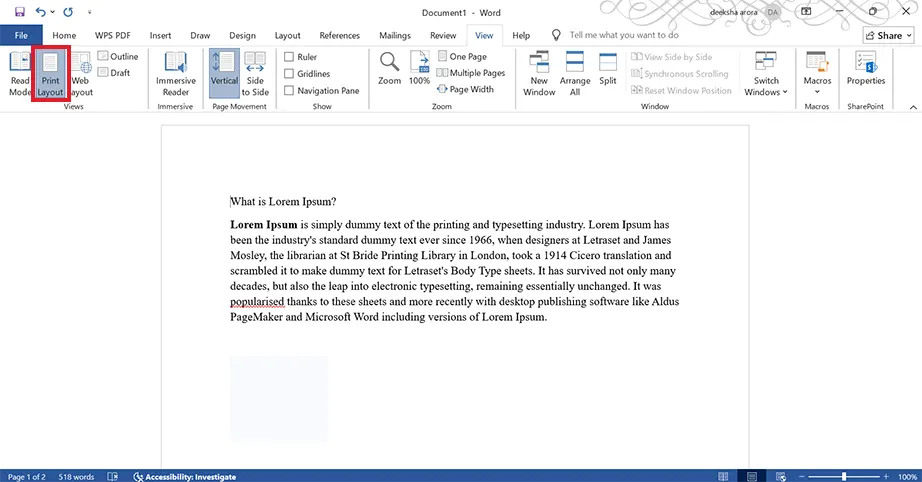The height and width of the screenshot is (482, 922).
Task: Switch to Web Layout view
Action: tap(82, 74)
